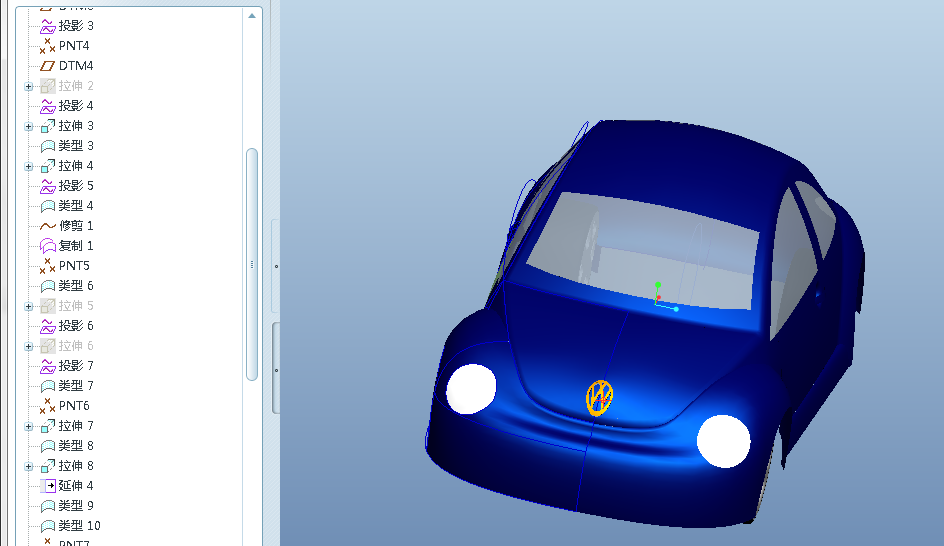Click the copy surface icon of 复制 1

(x=48, y=246)
